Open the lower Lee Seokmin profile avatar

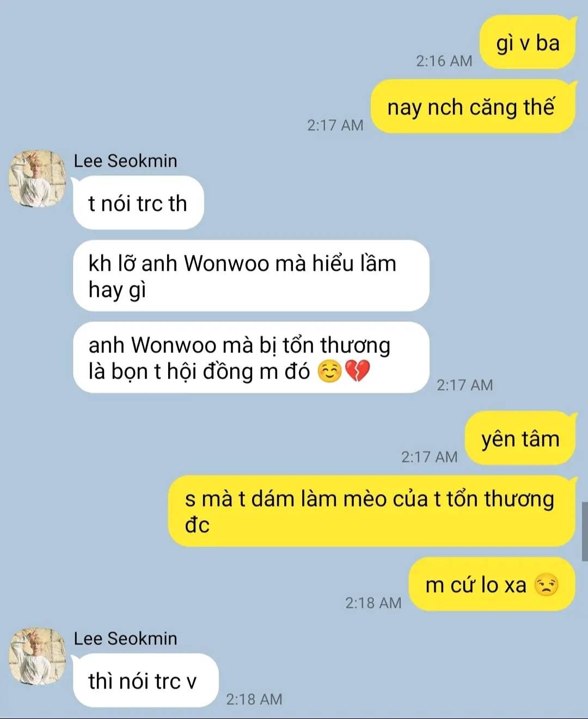[37, 656]
